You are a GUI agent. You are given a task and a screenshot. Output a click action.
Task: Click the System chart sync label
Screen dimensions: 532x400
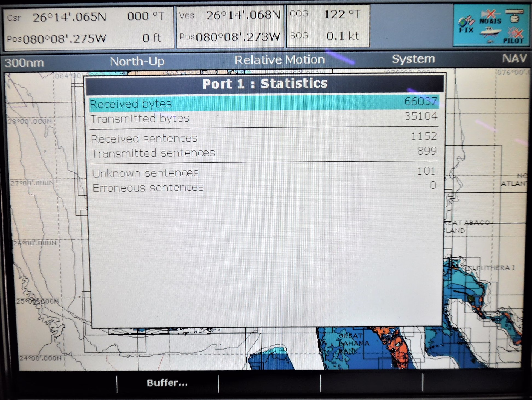pyautogui.click(x=413, y=59)
